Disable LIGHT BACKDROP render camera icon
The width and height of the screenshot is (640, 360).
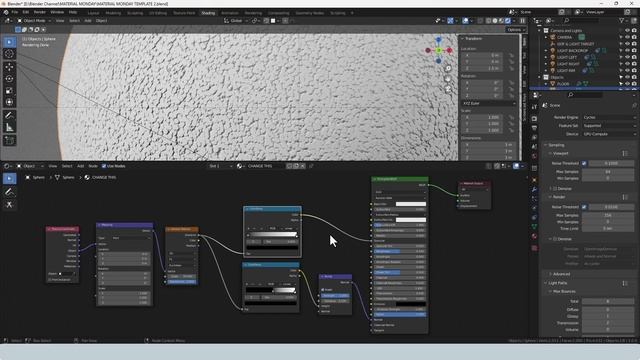(634, 51)
